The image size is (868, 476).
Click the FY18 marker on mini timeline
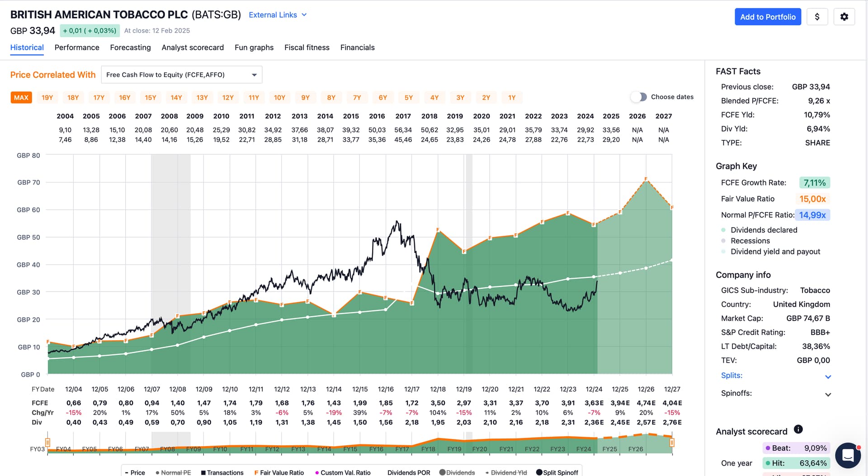[x=428, y=449]
